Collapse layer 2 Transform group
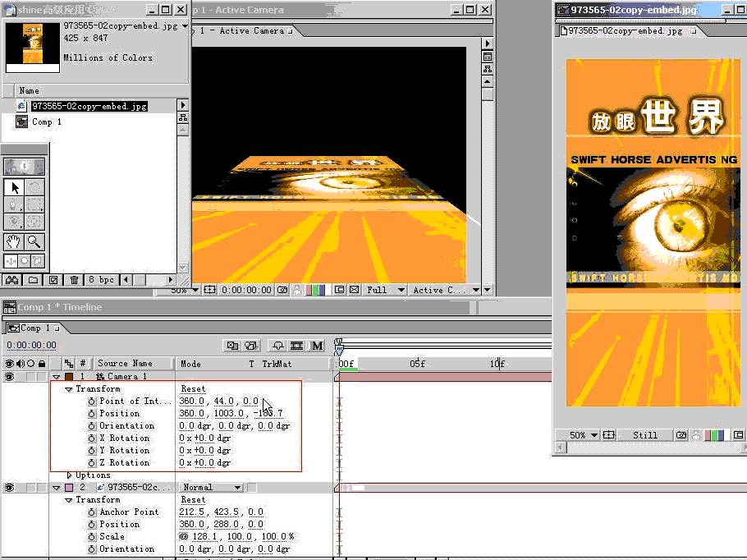The height and width of the screenshot is (560, 747). [x=69, y=500]
